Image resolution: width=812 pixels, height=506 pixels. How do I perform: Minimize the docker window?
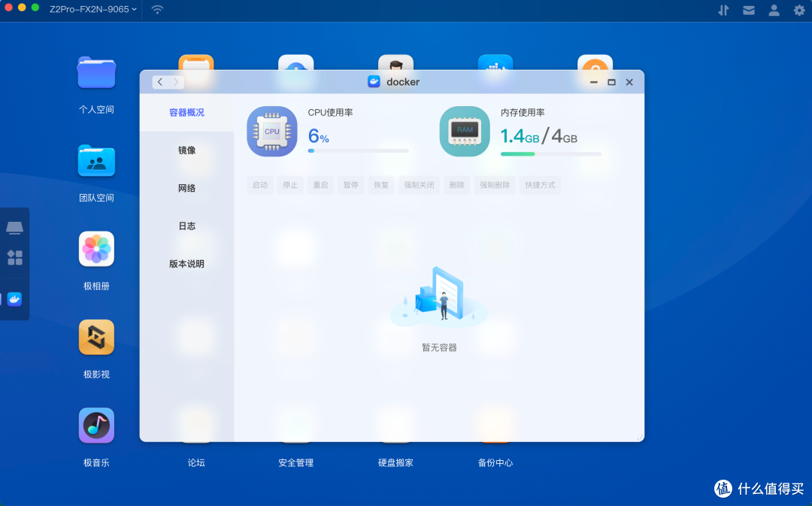point(594,82)
